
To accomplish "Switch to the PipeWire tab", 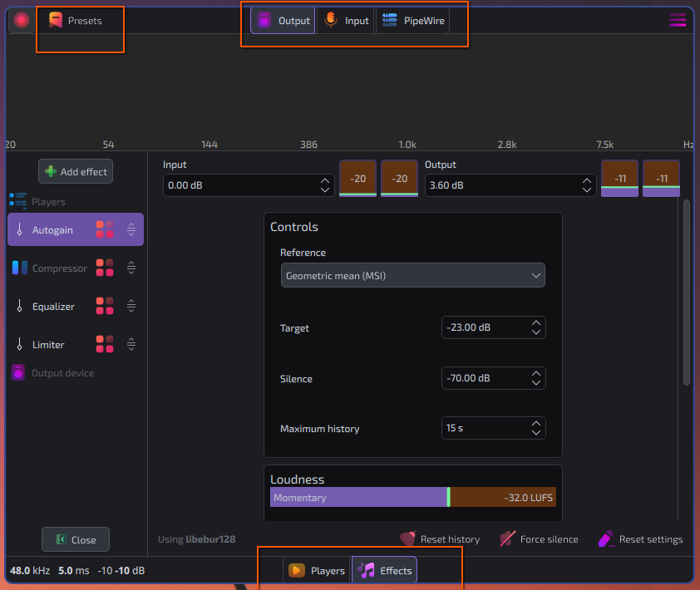I will [413, 21].
